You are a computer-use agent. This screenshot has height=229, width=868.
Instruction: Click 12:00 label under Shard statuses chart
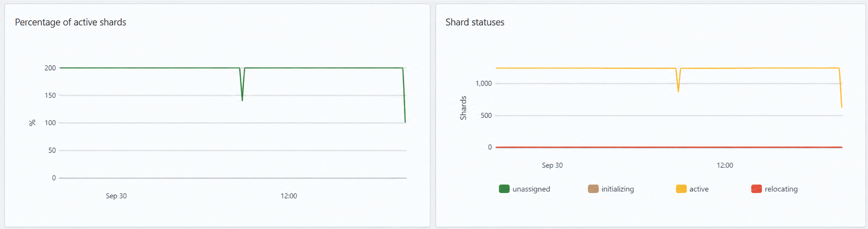click(x=725, y=165)
